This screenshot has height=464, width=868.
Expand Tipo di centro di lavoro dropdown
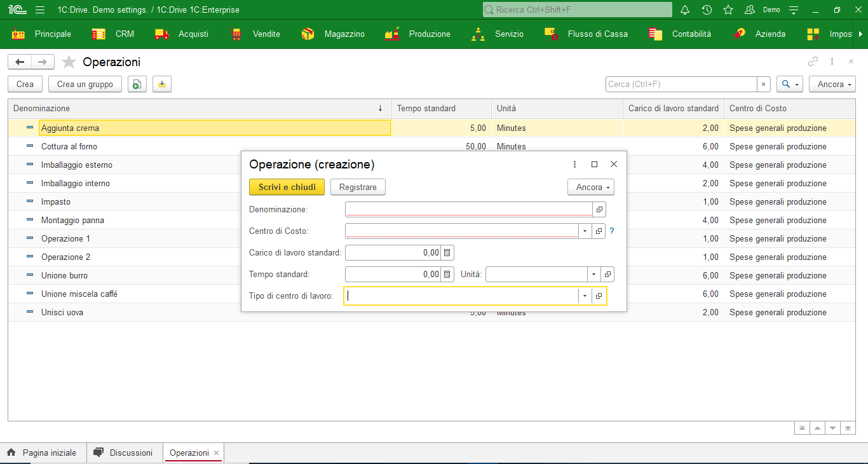pos(585,296)
